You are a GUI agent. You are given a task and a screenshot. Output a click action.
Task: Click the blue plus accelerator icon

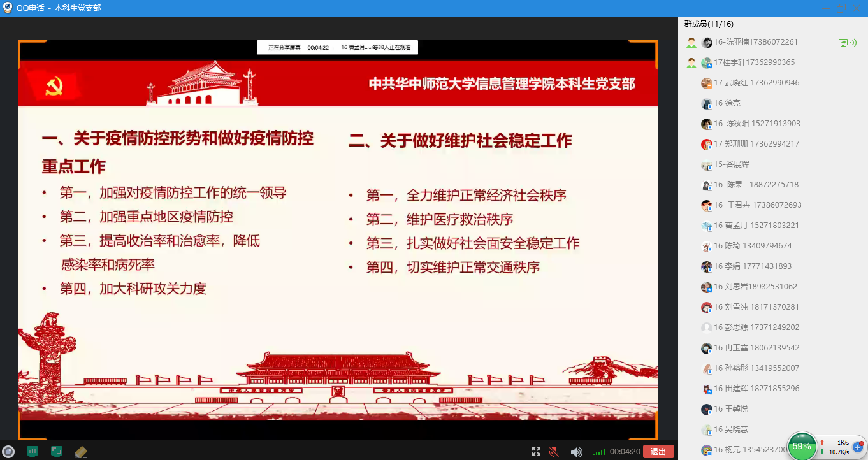(857, 447)
